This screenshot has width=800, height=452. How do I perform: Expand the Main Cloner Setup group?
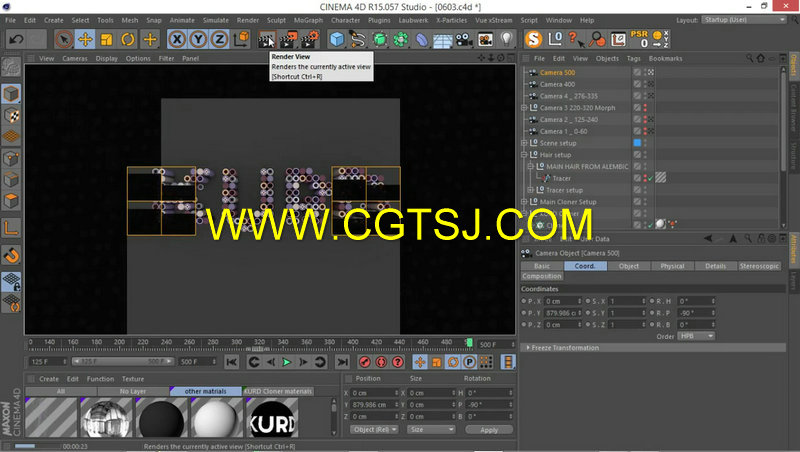pyautogui.click(x=524, y=202)
